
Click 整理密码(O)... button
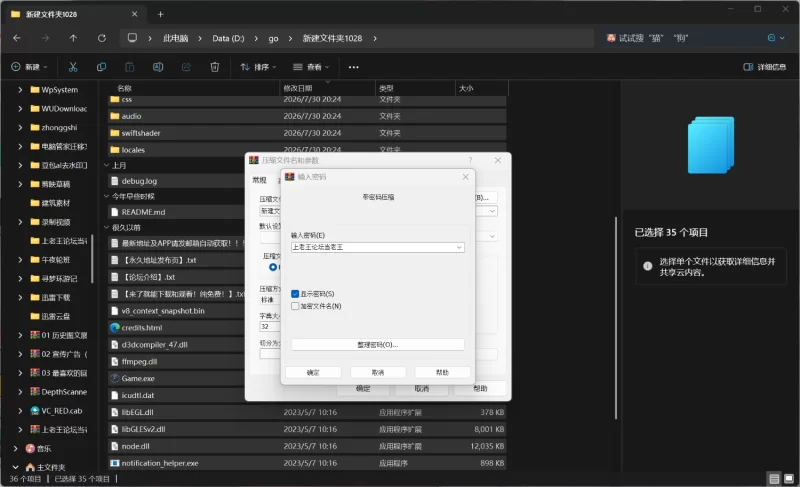coord(378,345)
